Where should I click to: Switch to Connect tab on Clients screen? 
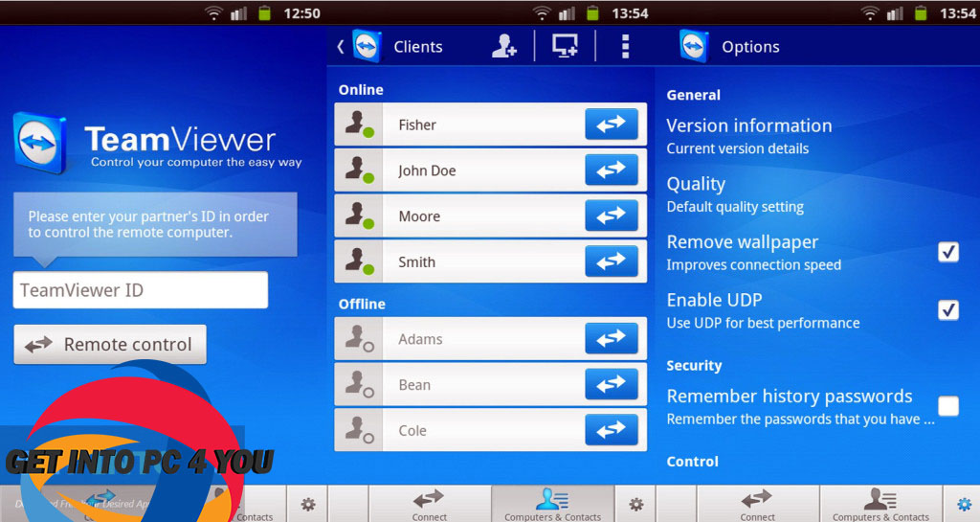click(429, 505)
